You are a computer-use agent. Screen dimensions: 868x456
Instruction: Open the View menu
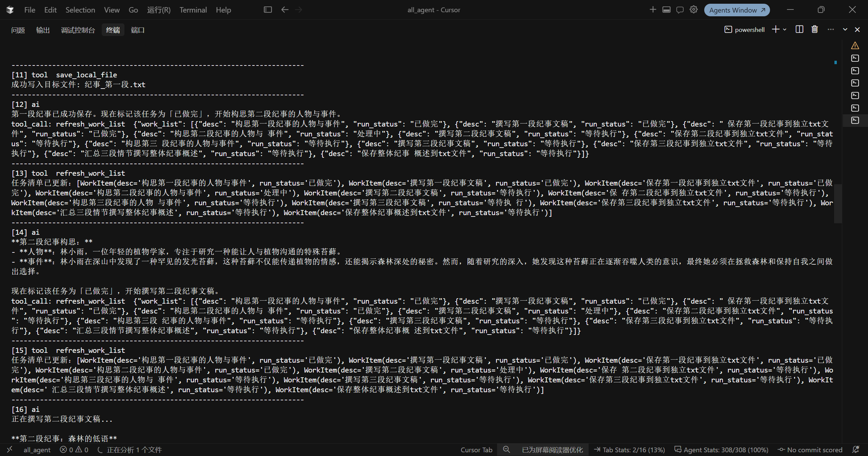click(x=112, y=10)
